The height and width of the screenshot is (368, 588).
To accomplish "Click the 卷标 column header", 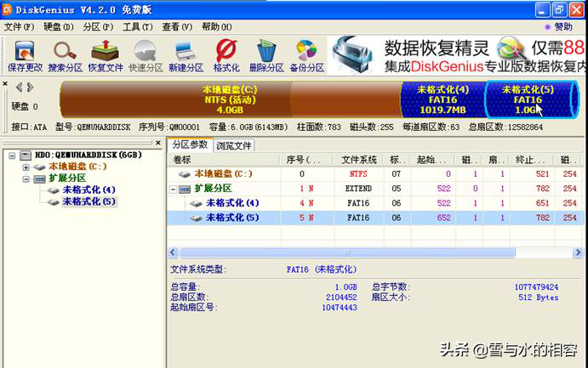I will (224, 160).
